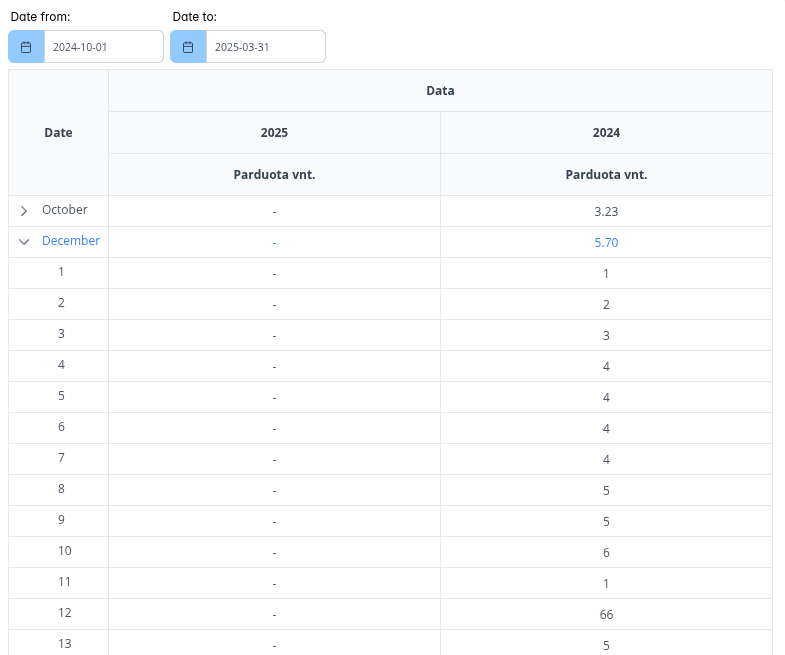The height and width of the screenshot is (655, 785).
Task: Select the 5.70 December total value
Action: (606, 242)
